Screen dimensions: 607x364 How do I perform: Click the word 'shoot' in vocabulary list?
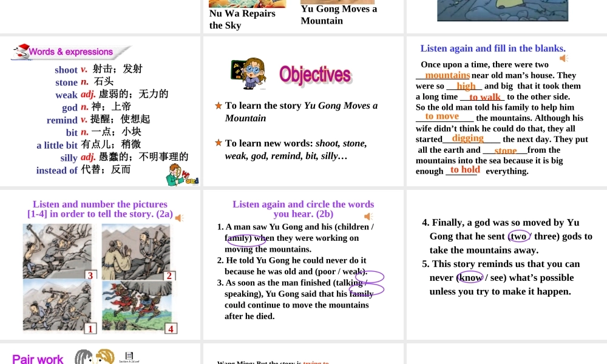(x=66, y=70)
